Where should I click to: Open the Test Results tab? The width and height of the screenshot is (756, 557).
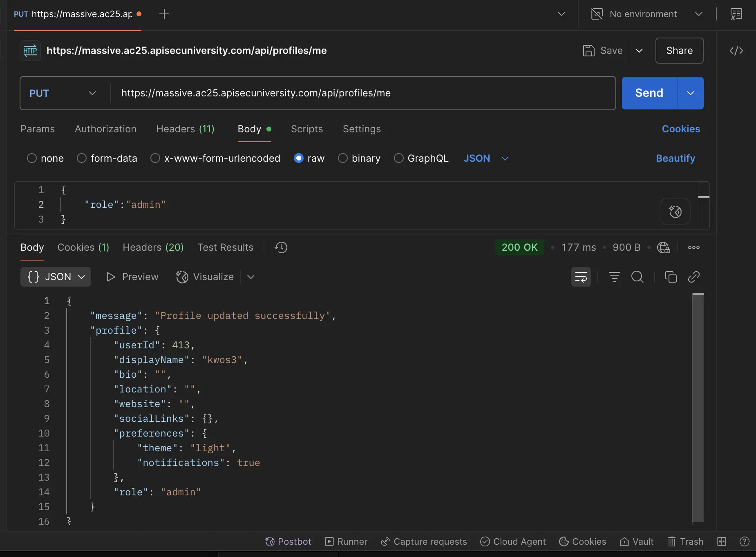coord(225,247)
